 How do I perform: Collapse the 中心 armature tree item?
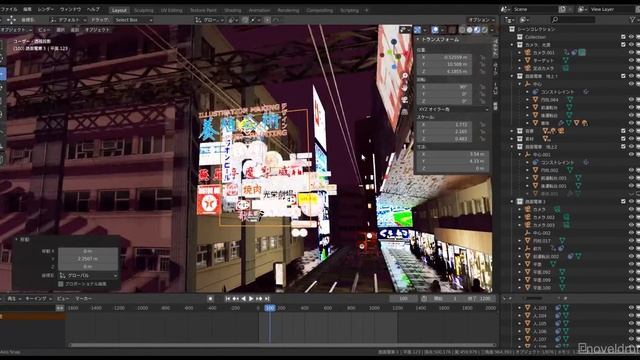tap(520, 84)
